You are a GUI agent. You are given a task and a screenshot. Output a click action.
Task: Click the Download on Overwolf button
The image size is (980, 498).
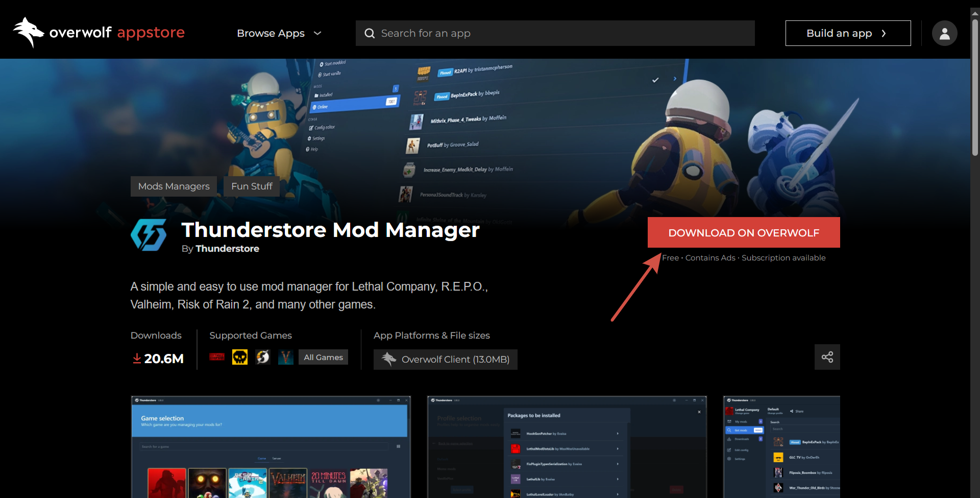tap(744, 232)
